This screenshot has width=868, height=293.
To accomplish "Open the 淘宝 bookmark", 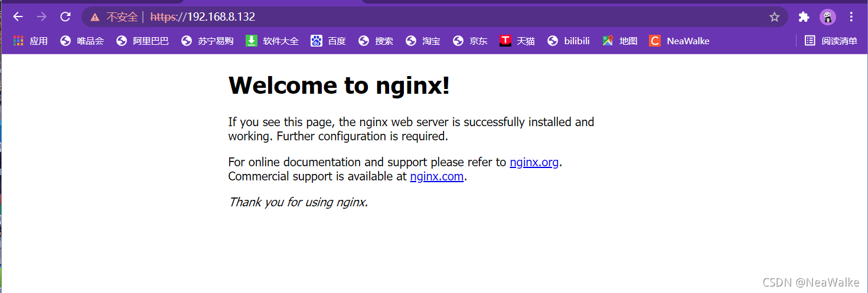I will pyautogui.click(x=423, y=41).
